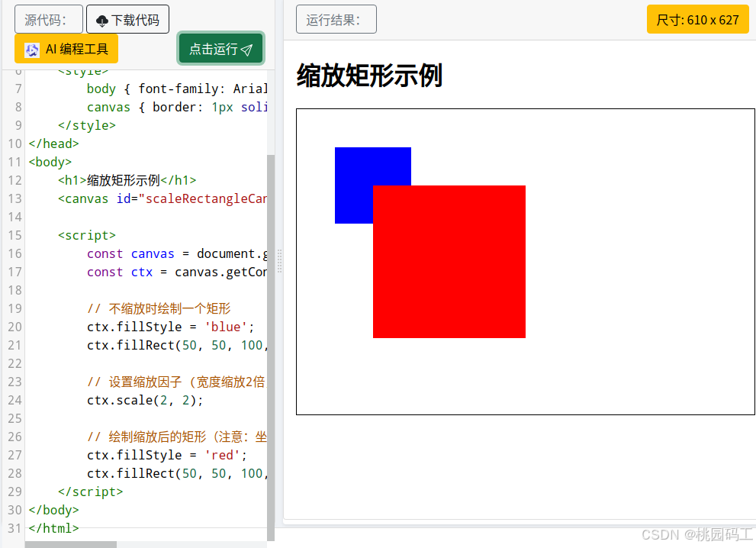This screenshot has width=756, height=548.
Task: Click the 运行结果 label button
Action: click(336, 19)
